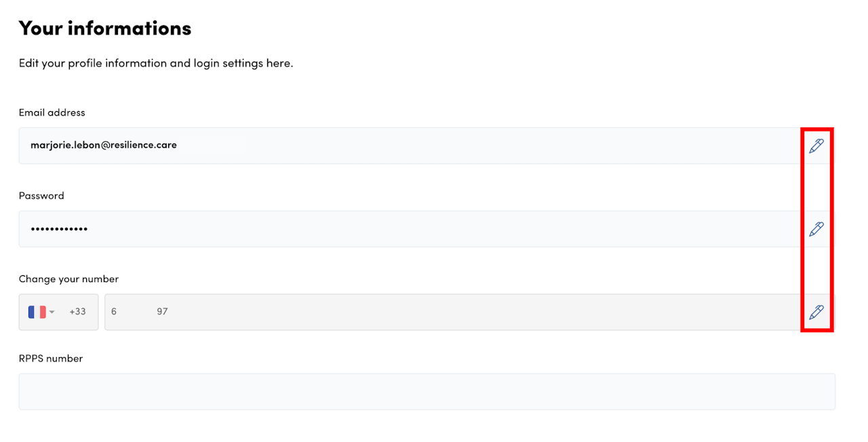Click the "Edit your profile information" description text

tap(156, 64)
